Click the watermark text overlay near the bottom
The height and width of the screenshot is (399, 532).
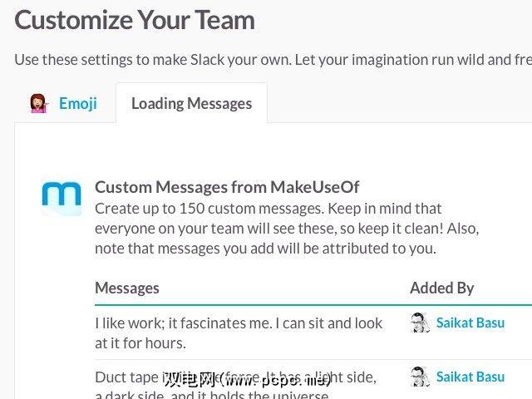click(248, 381)
